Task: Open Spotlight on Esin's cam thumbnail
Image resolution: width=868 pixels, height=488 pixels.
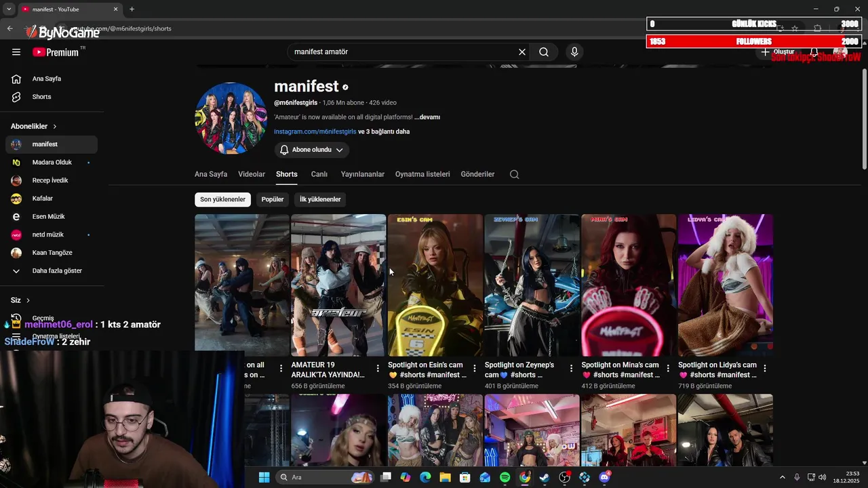Action: point(435,285)
